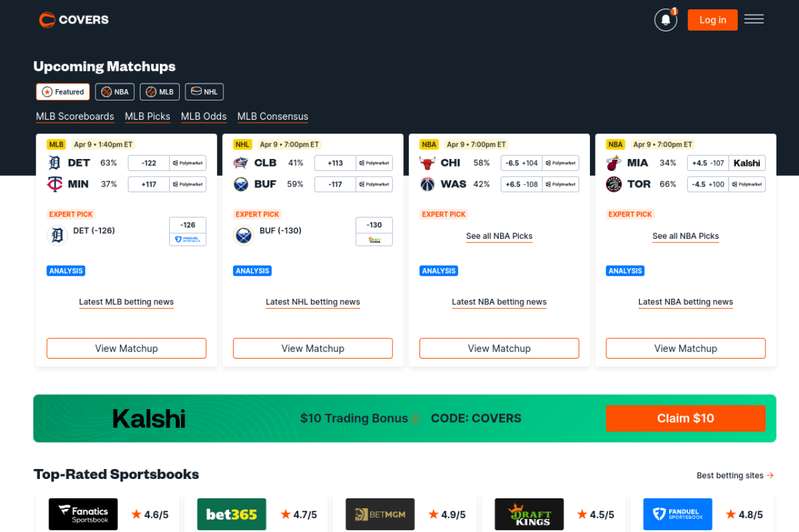View Matchup for DET vs MIN
The image size is (799, 532).
tap(127, 349)
